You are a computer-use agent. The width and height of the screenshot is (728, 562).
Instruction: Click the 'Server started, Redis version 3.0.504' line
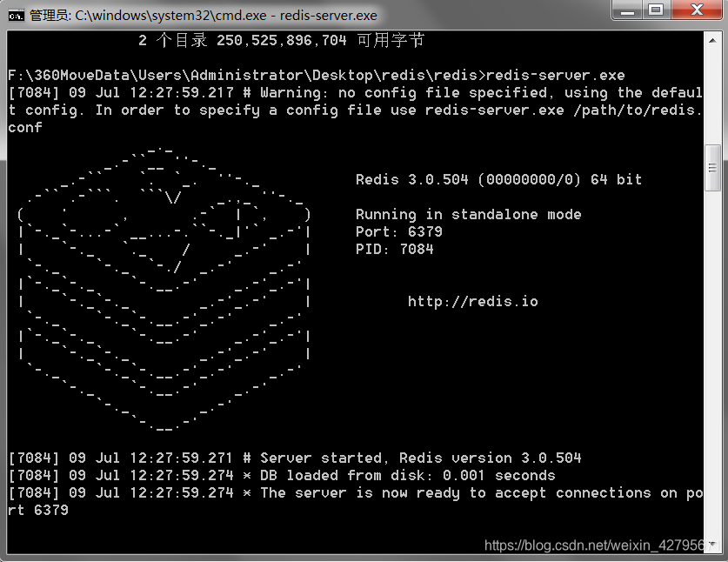[295, 458]
